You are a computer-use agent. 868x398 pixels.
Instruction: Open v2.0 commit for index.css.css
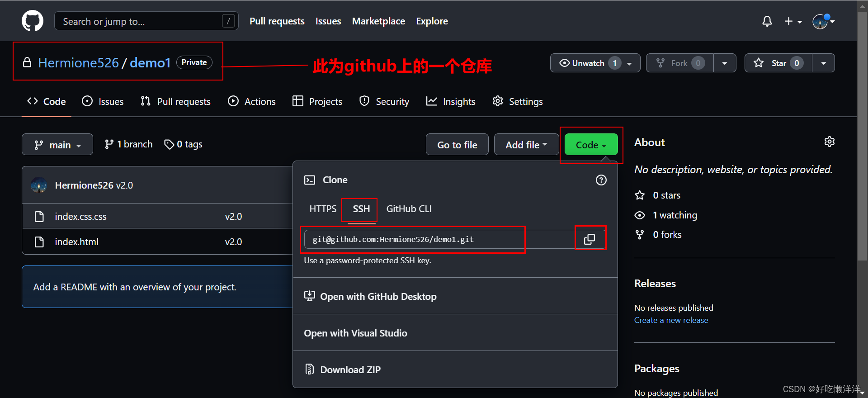[233, 217]
